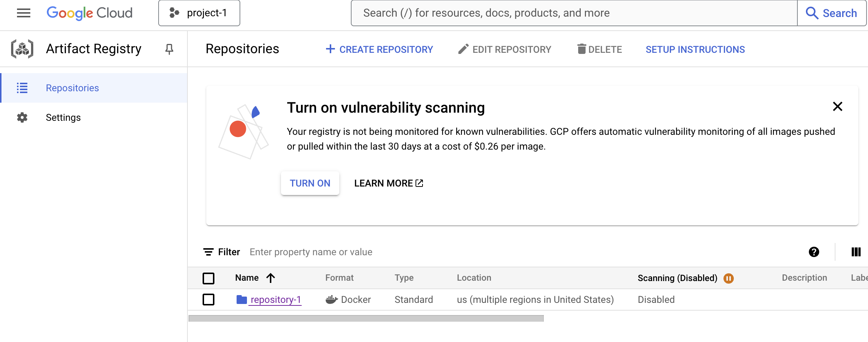Click the Scanning (Disabled) column header

(678, 278)
